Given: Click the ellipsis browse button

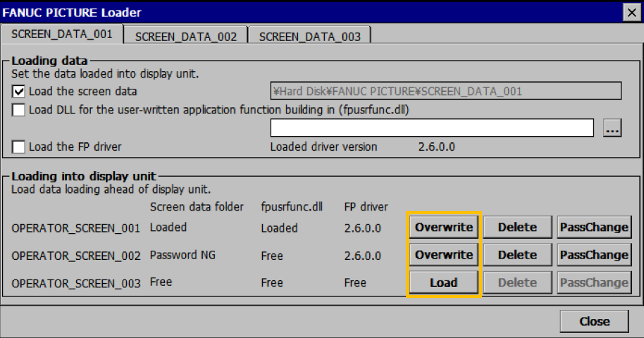Looking at the screenshot, I should coord(612,128).
